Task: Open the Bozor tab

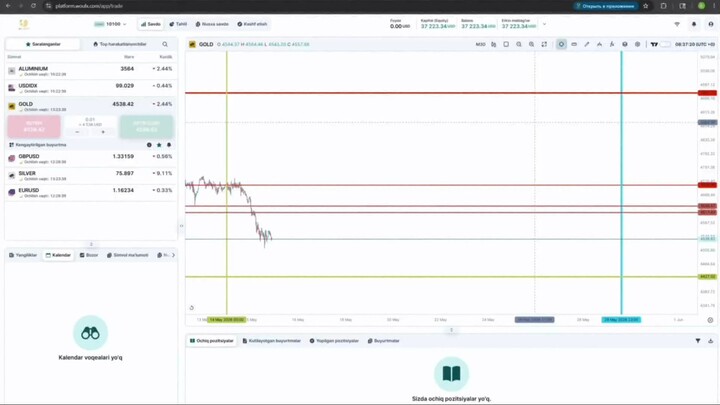Action: [x=89, y=255]
